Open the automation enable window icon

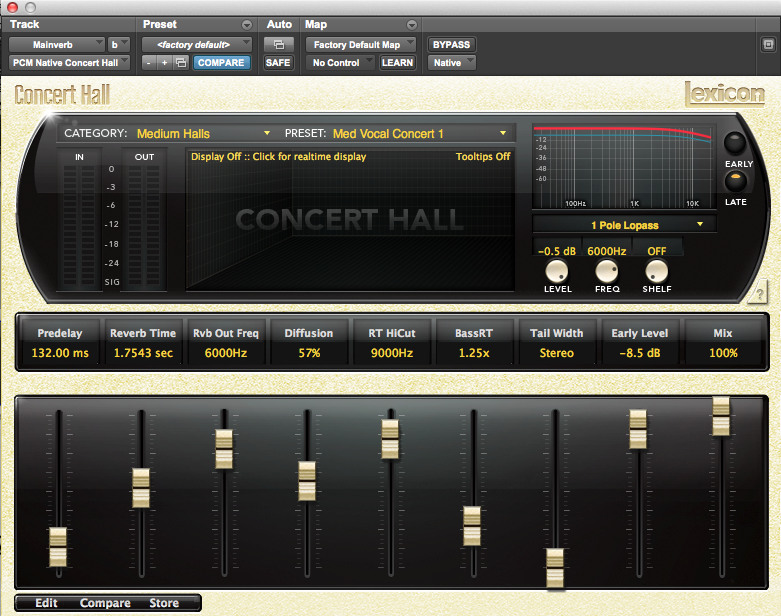(278, 45)
